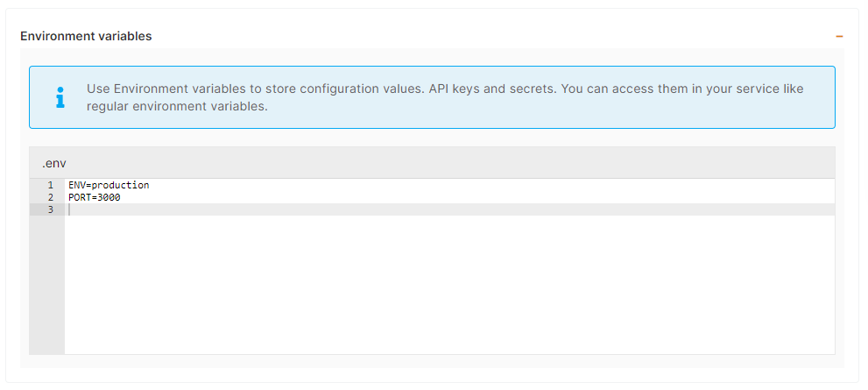The height and width of the screenshot is (390, 868).
Task: Click the info banner description text
Action: pos(444,97)
